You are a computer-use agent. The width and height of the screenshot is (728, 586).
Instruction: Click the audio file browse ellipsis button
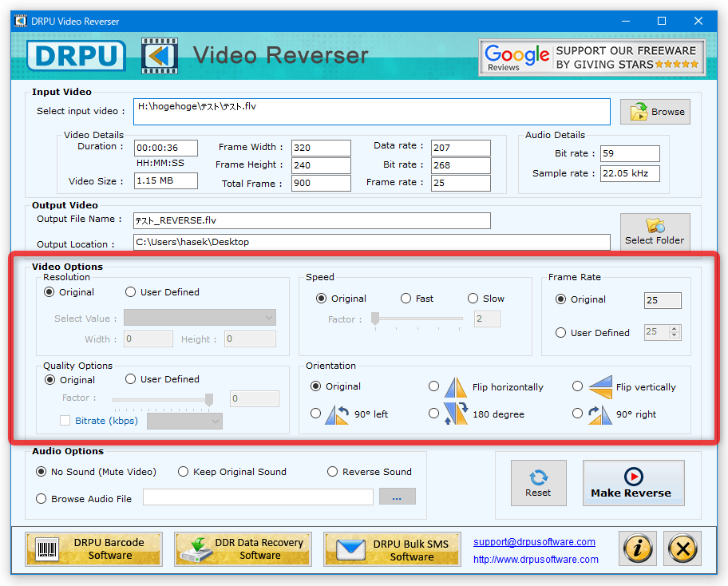click(x=397, y=497)
